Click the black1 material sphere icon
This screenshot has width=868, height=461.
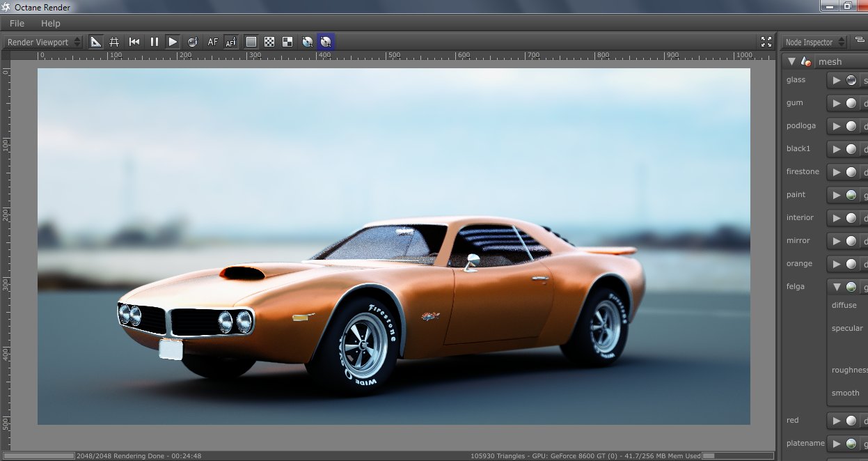[x=851, y=149]
